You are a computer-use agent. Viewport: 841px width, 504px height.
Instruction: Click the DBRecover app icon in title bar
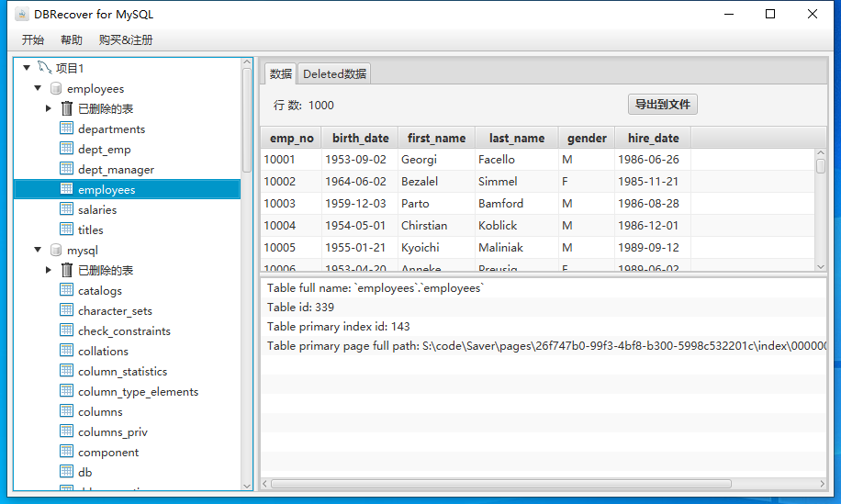[21, 15]
